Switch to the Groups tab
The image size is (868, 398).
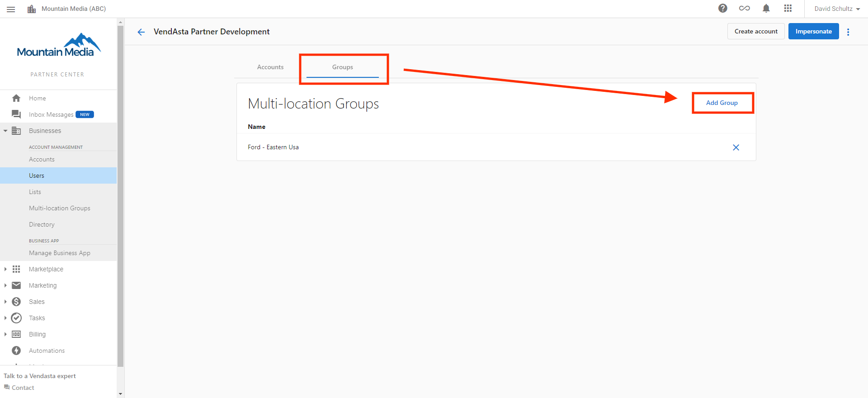pyautogui.click(x=343, y=67)
